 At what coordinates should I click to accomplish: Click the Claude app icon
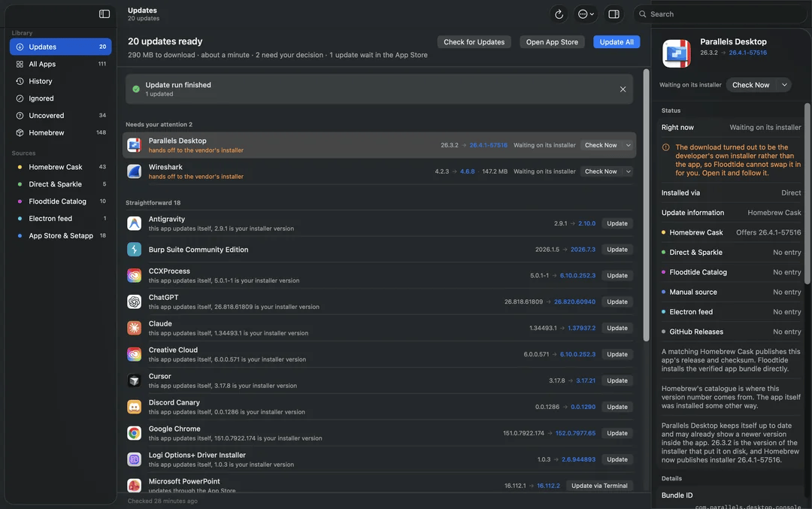click(134, 328)
